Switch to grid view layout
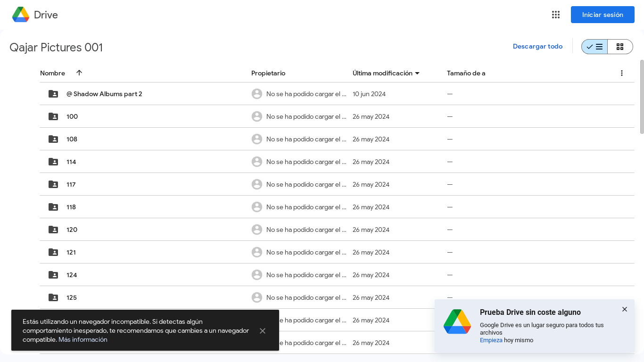The height and width of the screenshot is (362, 644). [620, 47]
